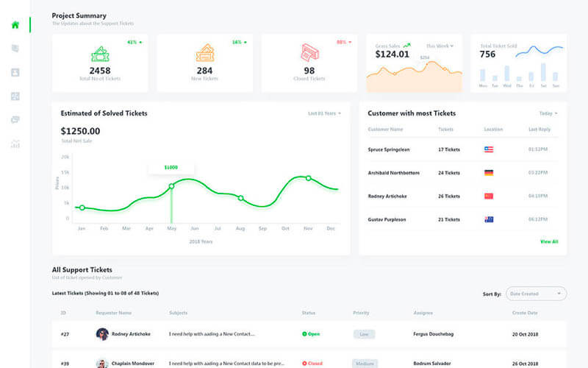Select the August data point on chart
The height and width of the screenshot is (368, 588).
click(x=241, y=198)
